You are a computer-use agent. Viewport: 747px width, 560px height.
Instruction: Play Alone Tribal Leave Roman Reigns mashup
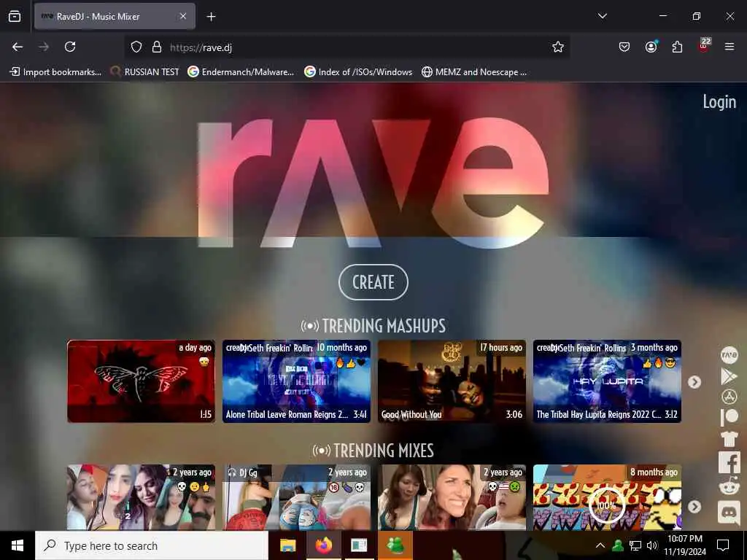tap(296, 381)
